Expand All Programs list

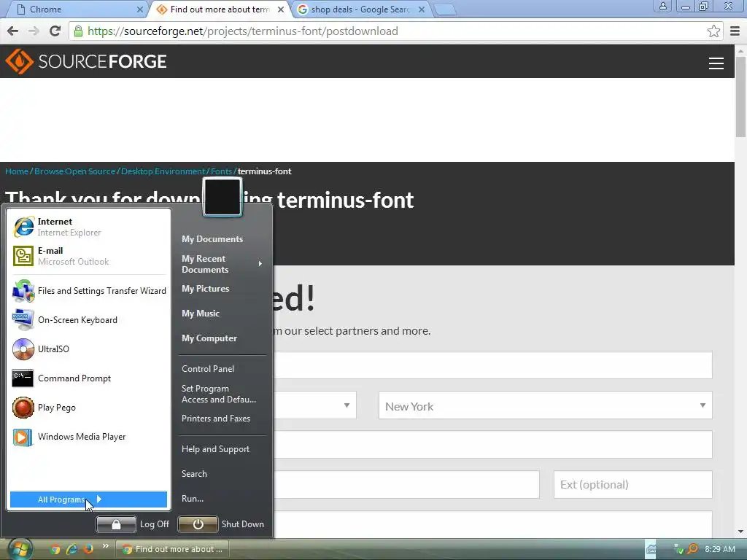pyautogui.click(x=88, y=499)
